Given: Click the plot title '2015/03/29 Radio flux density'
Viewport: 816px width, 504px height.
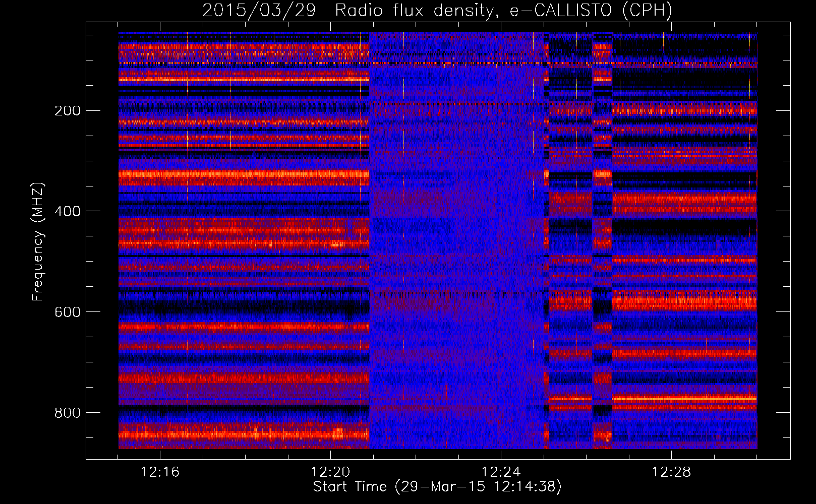Looking at the screenshot, I should [437, 10].
